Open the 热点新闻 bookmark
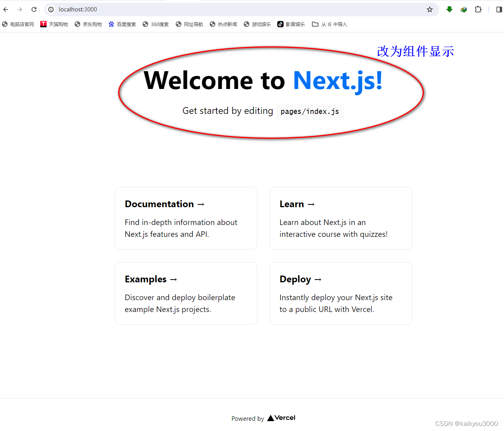 tap(223, 24)
